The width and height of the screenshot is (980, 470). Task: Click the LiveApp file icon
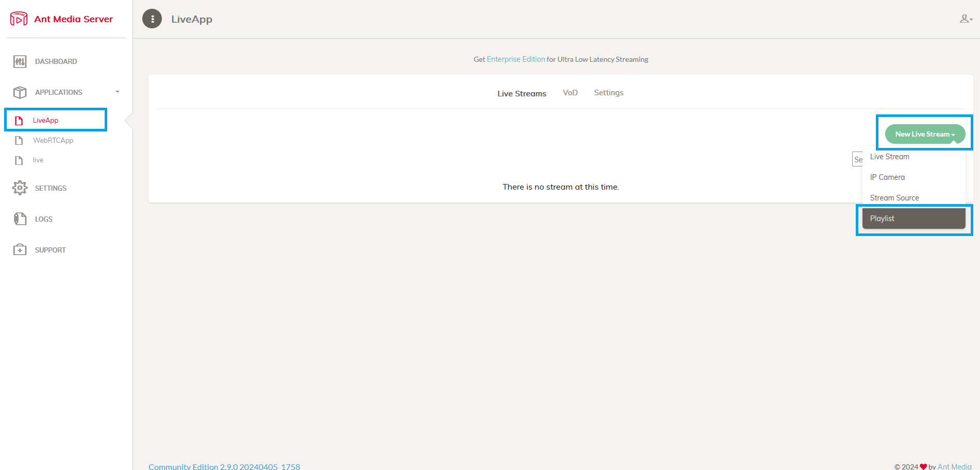pos(19,121)
